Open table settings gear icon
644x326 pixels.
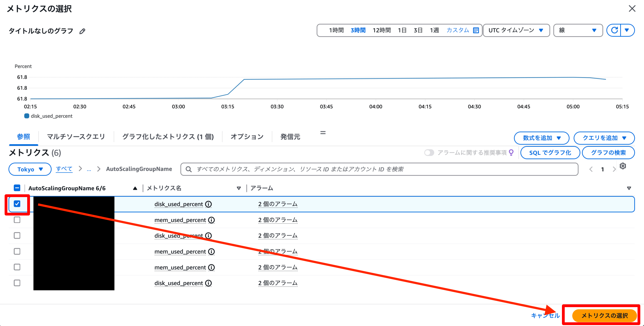pyautogui.click(x=623, y=166)
